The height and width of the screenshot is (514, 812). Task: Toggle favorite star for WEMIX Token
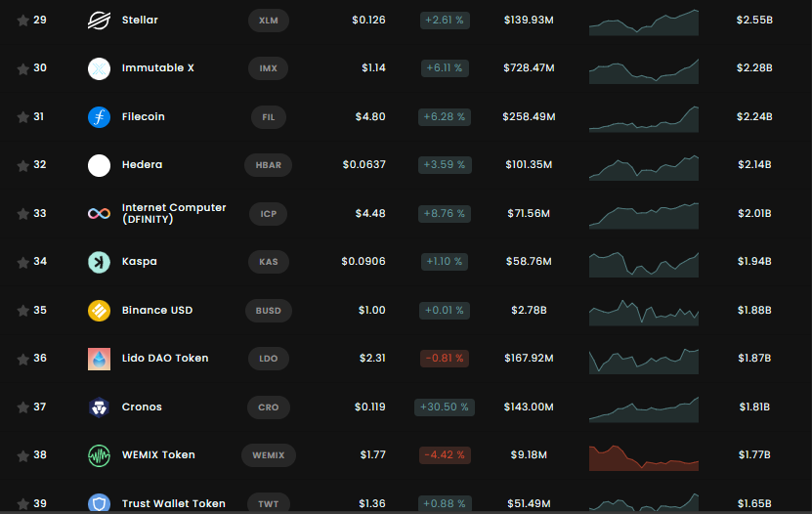22,455
